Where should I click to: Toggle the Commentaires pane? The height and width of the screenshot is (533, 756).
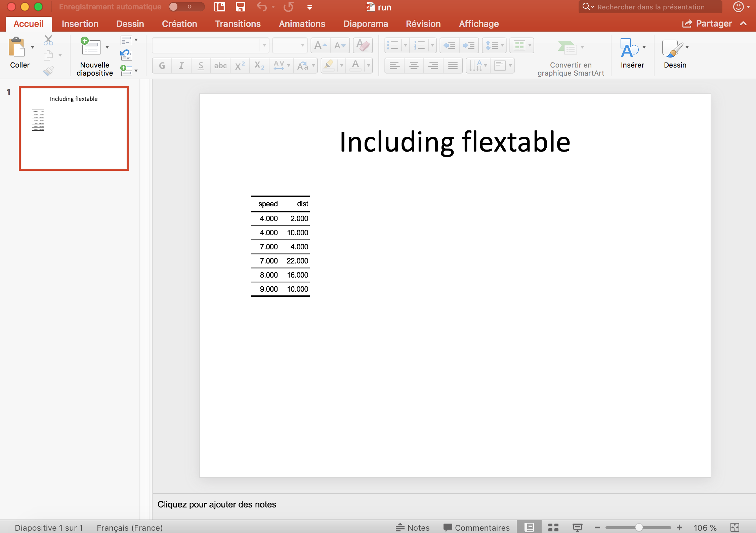pos(476,527)
